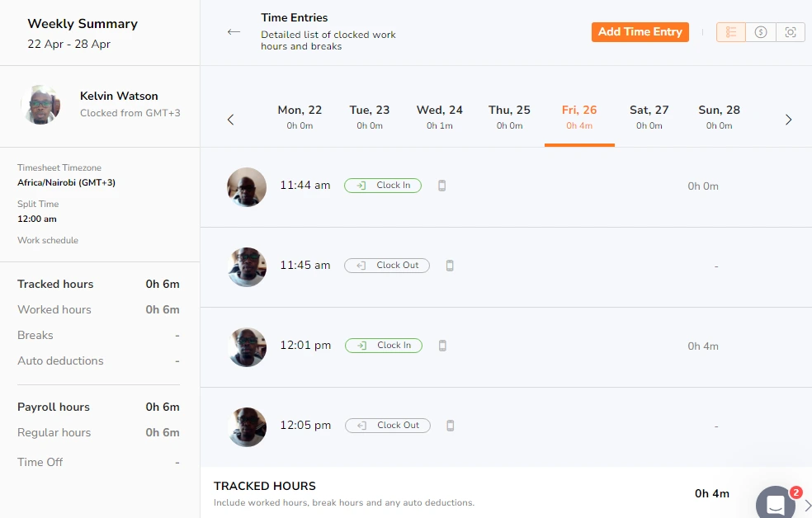Select the Wed, 24 day tab
812x518 pixels.
[x=439, y=116]
